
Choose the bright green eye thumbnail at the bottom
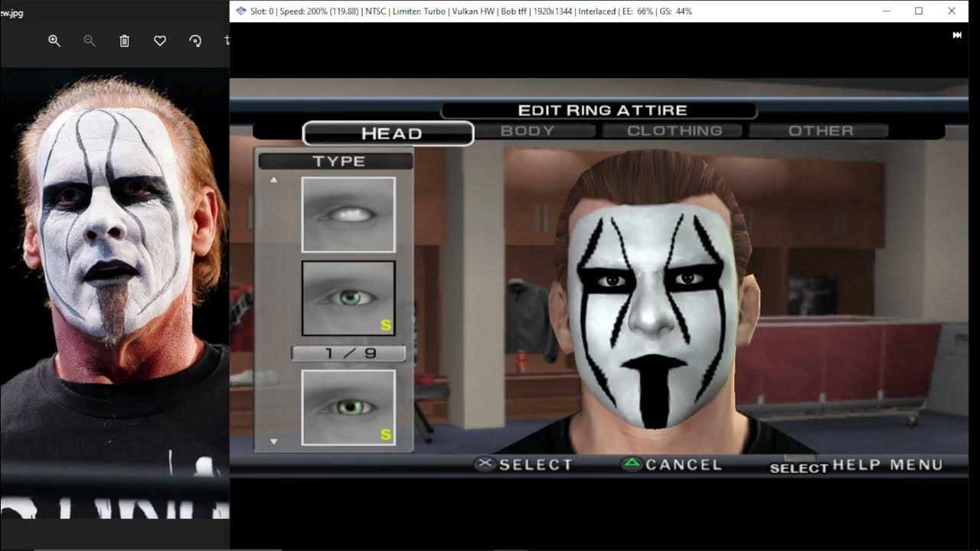click(x=348, y=408)
